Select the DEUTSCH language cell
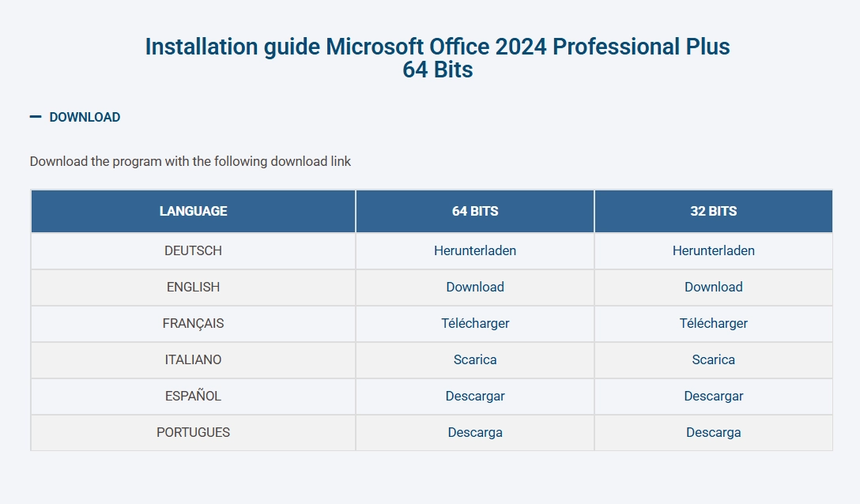Viewport: 860px width, 504px height. pos(193,250)
